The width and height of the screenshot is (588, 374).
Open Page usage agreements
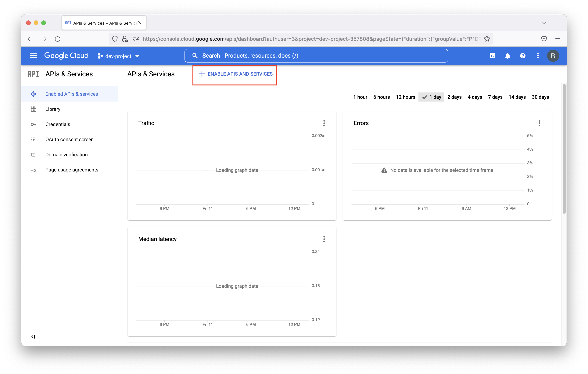pyautogui.click(x=70, y=170)
